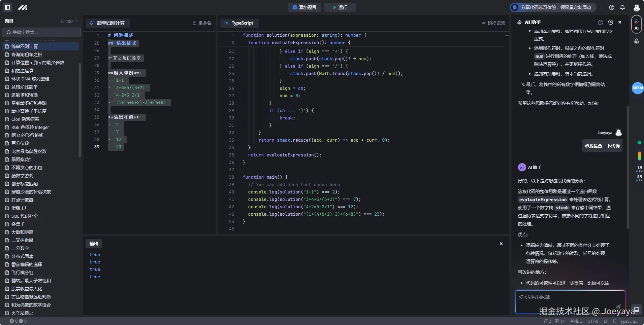
Task: Open the help question mark icon
Action: 612,7
